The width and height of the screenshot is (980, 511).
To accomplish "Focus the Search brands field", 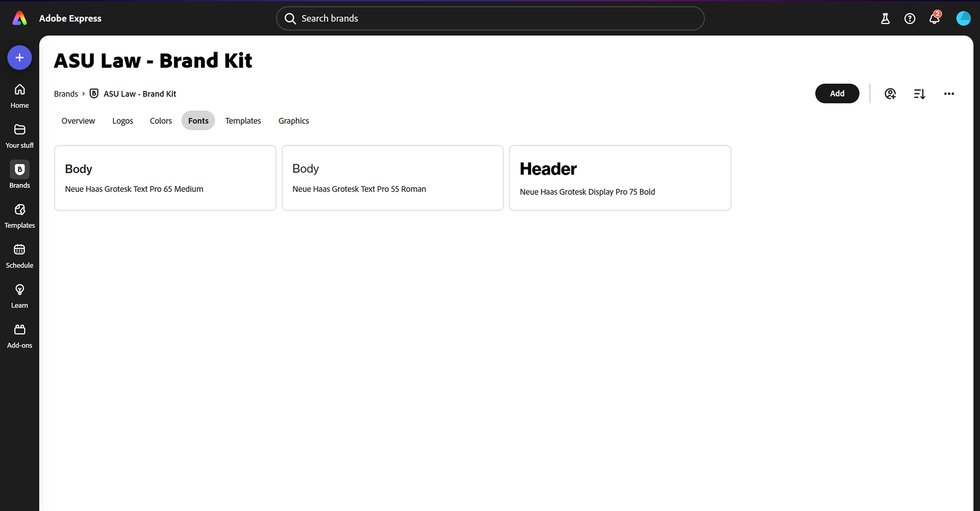I will coord(490,18).
